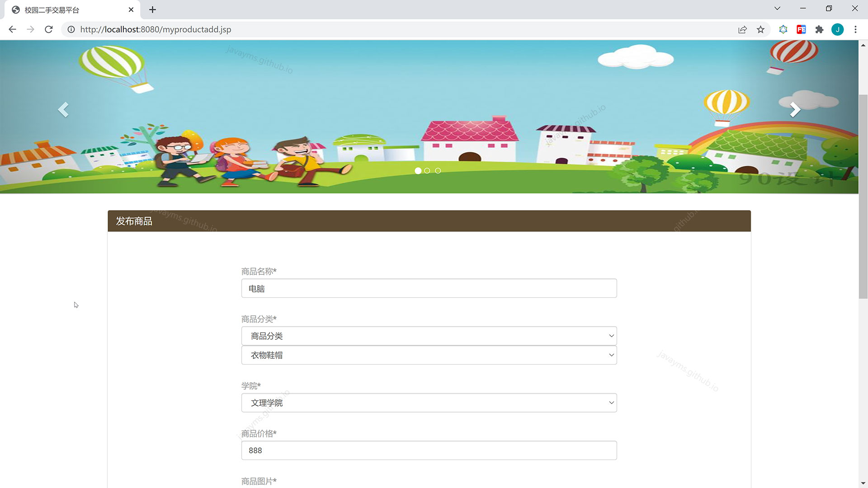Click the price field showing 888
Screen dimensions: 868x488
click(x=429, y=450)
